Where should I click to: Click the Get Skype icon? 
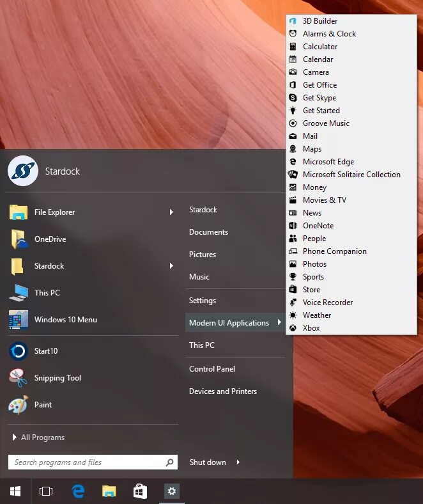tap(293, 97)
